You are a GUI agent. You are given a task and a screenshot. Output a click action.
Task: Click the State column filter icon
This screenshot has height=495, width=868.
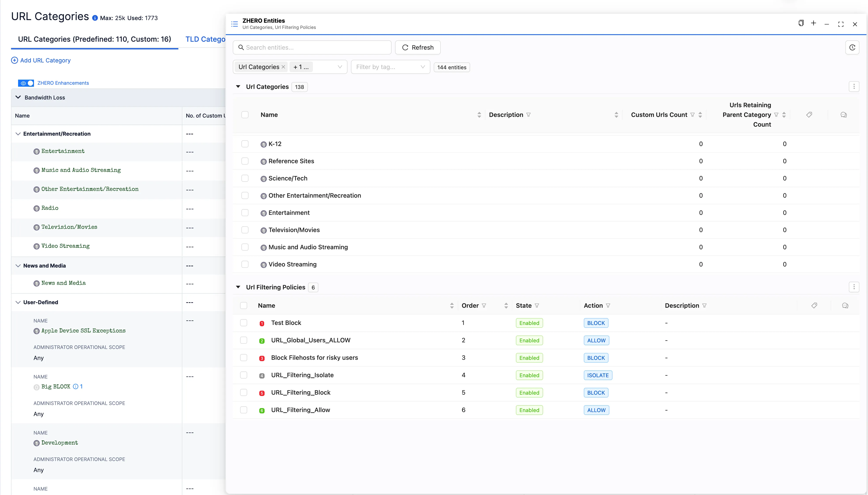coord(537,305)
